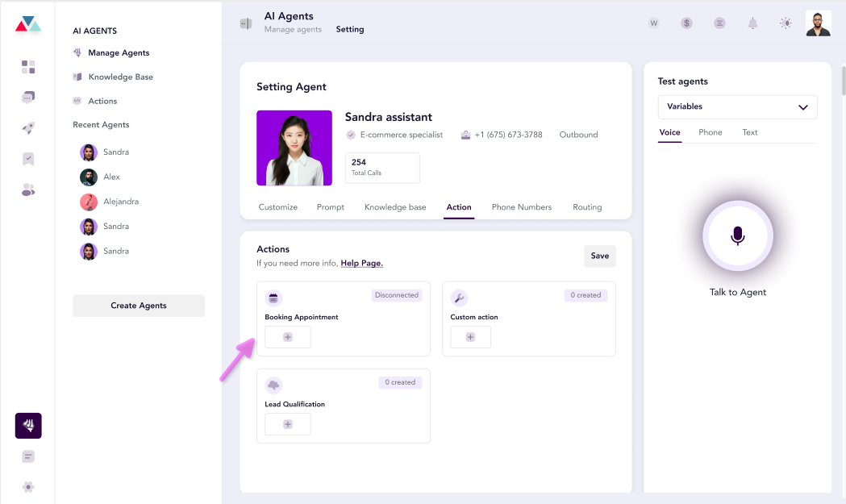This screenshot has width=846, height=504.
Task: Open the rocket launch icon in sidebar
Action: (x=28, y=128)
